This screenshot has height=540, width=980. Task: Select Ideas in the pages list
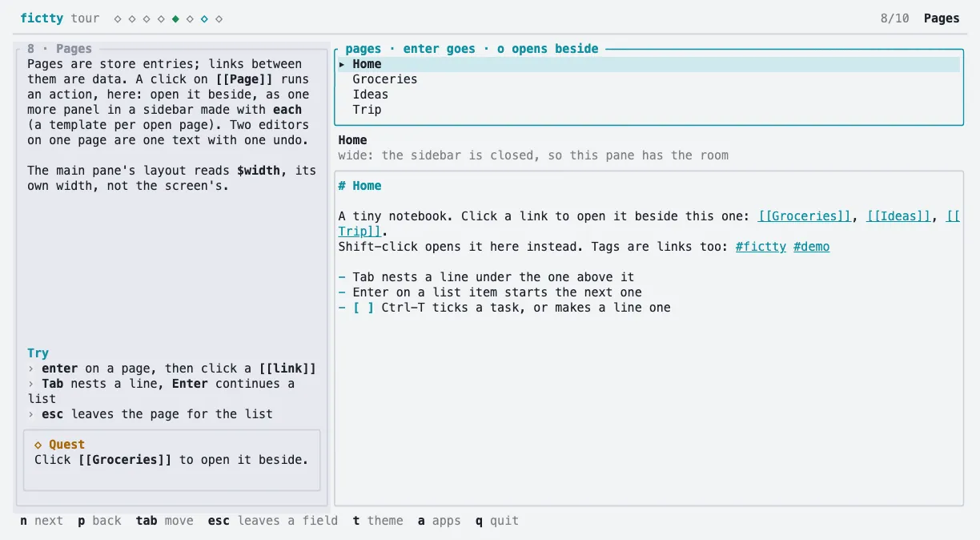coord(649,95)
